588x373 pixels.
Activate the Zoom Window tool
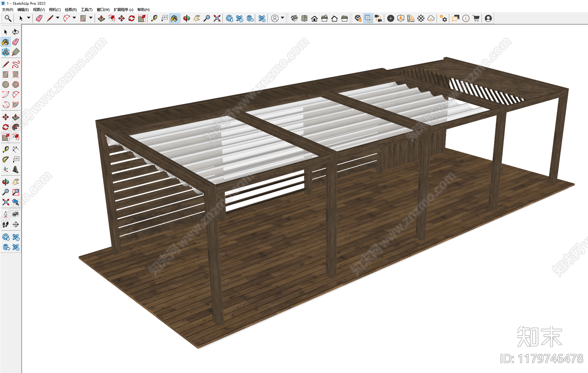[x=15, y=192]
